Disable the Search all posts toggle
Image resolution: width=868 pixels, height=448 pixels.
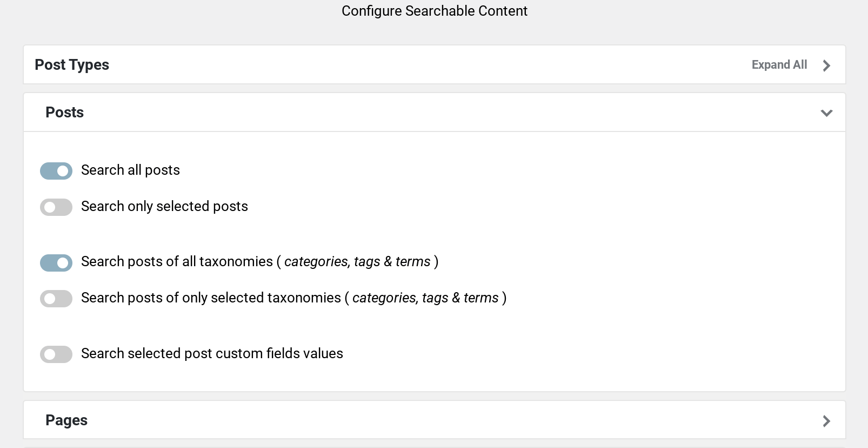pos(56,171)
